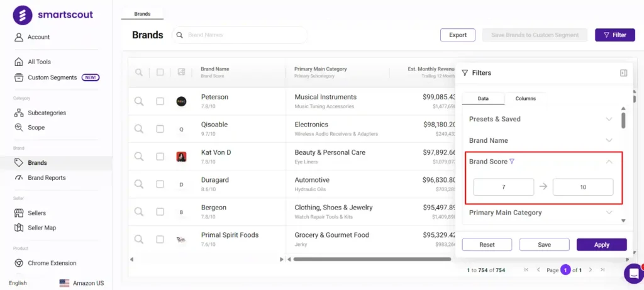The width and height of the screenshot is (644, 290).
Task: Click Brand Score maximum field showing 10
Action: pos(583,187)
